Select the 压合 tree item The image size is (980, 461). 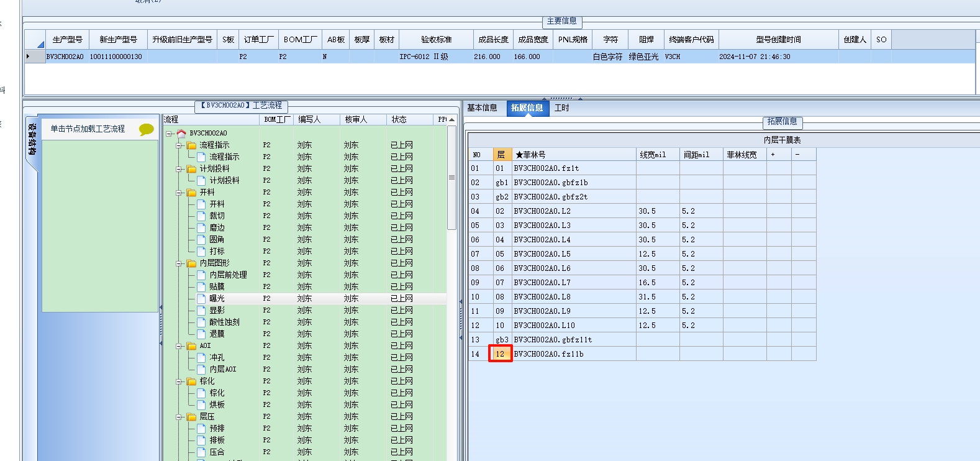pyautogui.click(x=217, y=452)
